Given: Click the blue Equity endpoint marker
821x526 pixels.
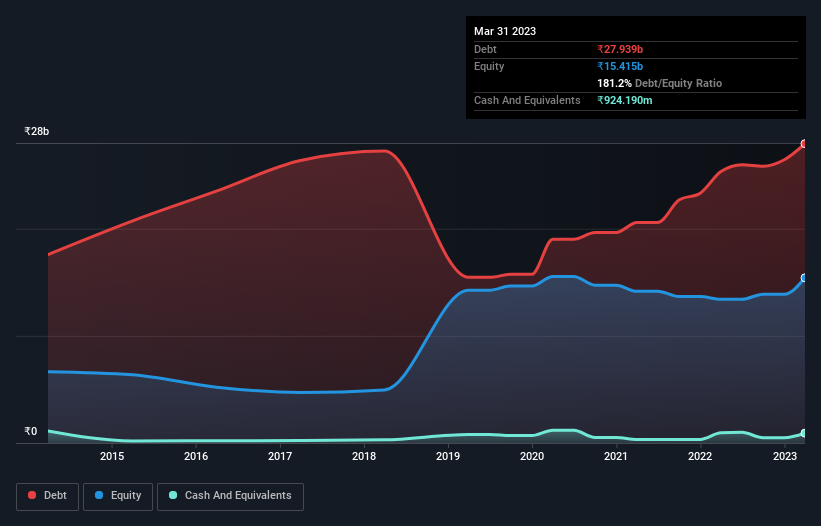Looking at the screenshot, I should click(x=804, y=278).
